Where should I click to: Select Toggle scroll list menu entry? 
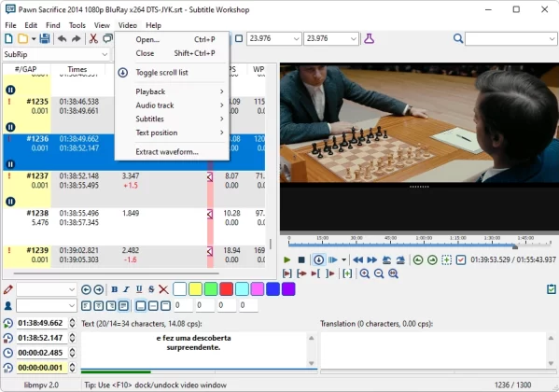pos(172,73)
